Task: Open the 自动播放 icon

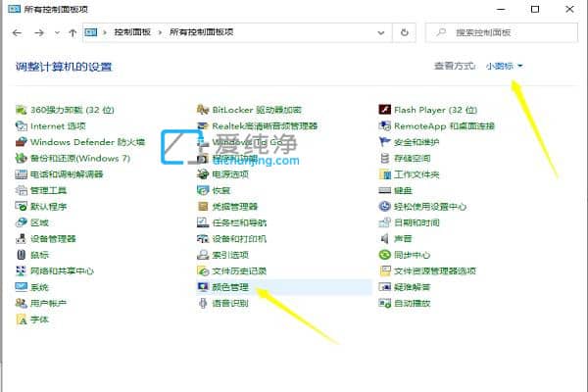Action: tap(385, 303)
